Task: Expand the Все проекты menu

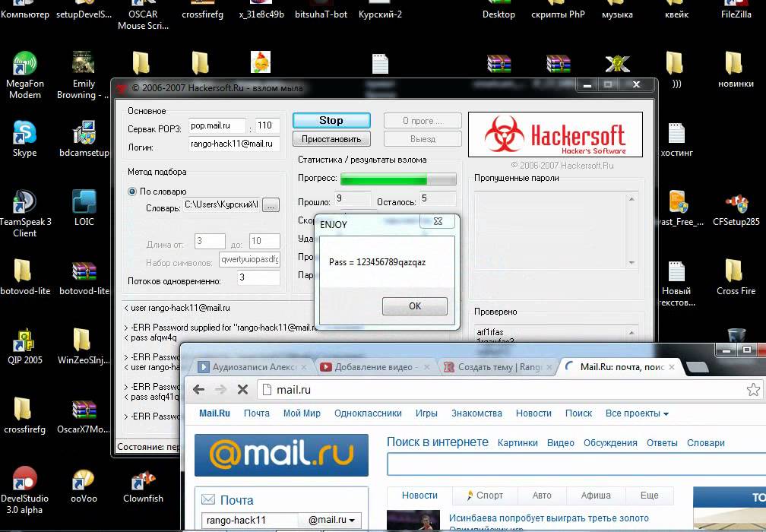Action: click(637, 413)
